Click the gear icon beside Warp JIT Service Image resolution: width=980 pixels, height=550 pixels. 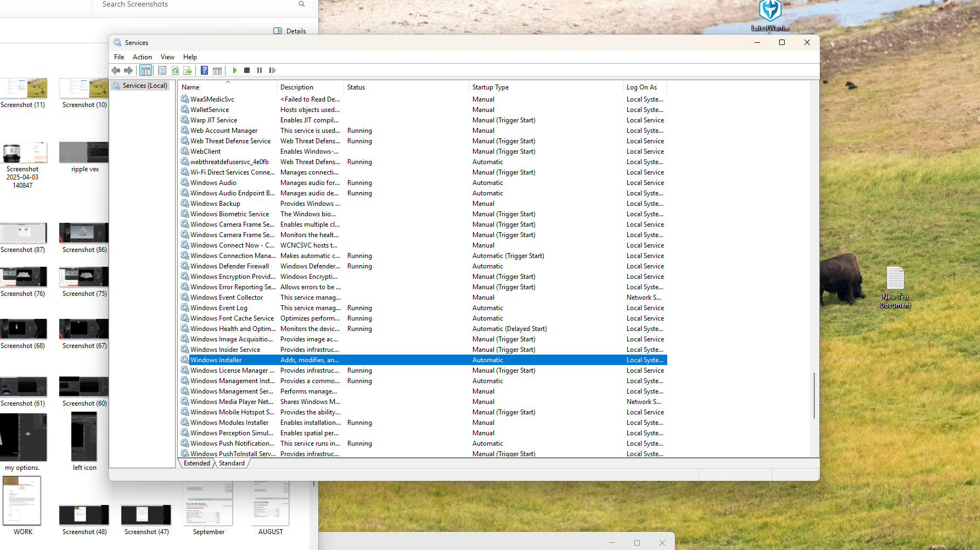point(185,120)
